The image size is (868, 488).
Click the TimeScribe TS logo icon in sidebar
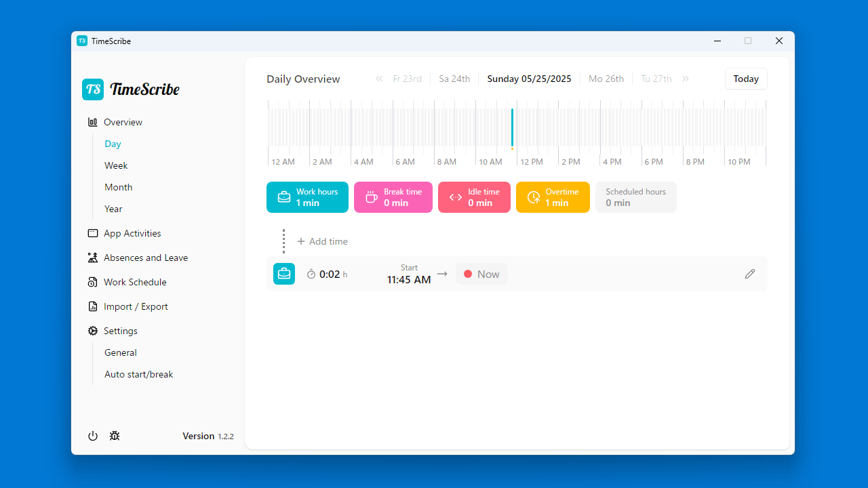point(93,89)
